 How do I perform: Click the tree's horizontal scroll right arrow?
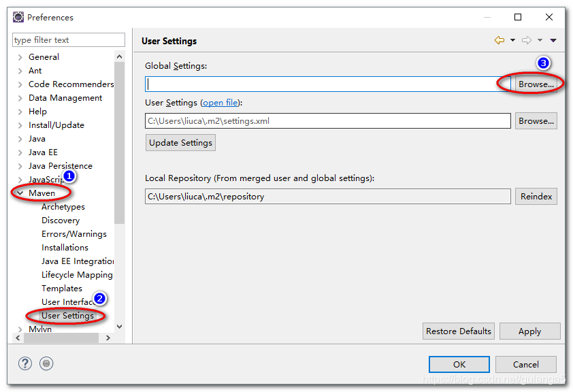pos(108,338)
